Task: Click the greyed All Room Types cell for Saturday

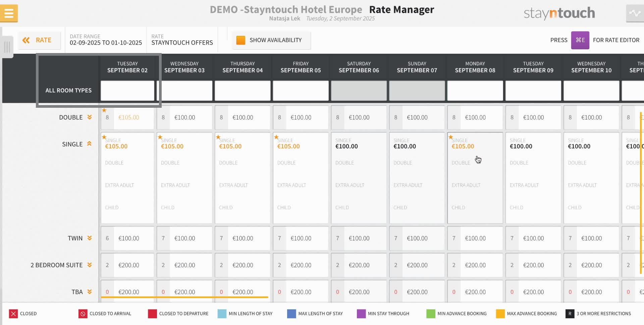Action: 359,90
